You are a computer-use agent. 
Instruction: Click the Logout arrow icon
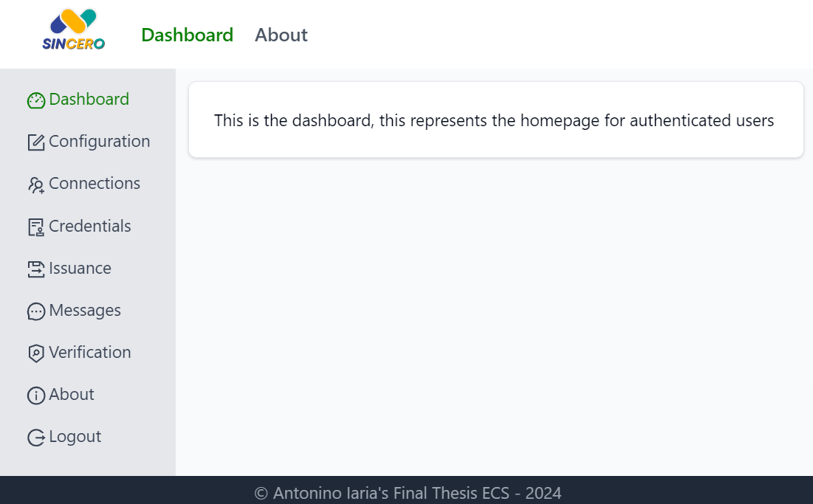pyautogui.click(x=36, y=438)
